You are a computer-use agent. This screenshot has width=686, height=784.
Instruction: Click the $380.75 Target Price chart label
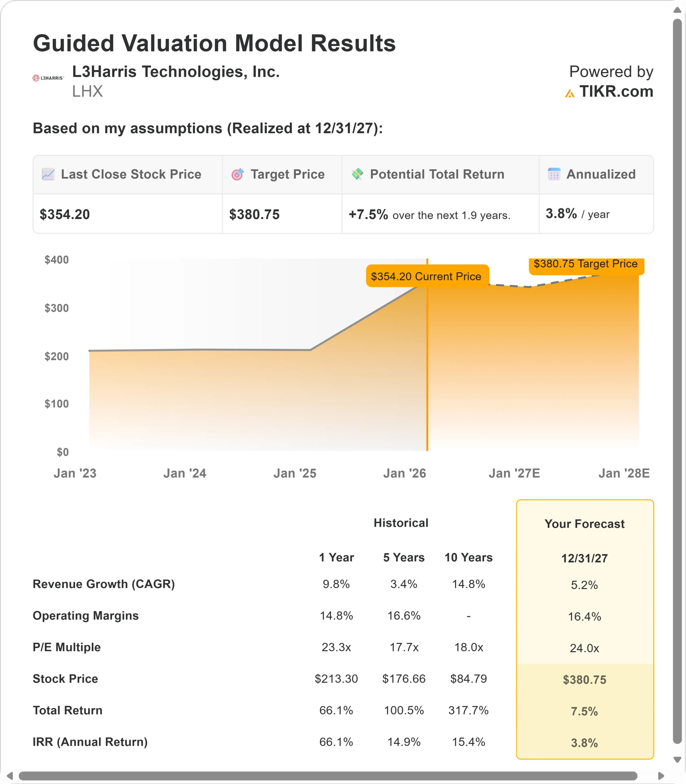click(x=586, y=264)
